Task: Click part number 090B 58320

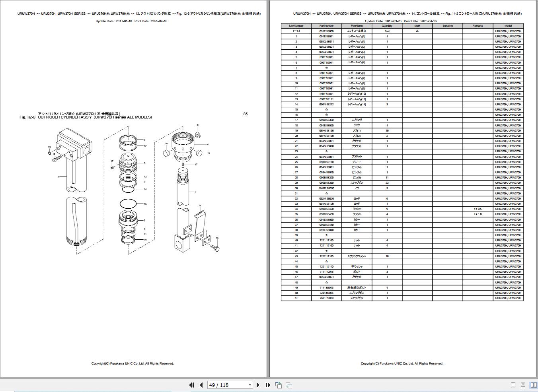Action: pyautogui.click(x=326, y=178)
